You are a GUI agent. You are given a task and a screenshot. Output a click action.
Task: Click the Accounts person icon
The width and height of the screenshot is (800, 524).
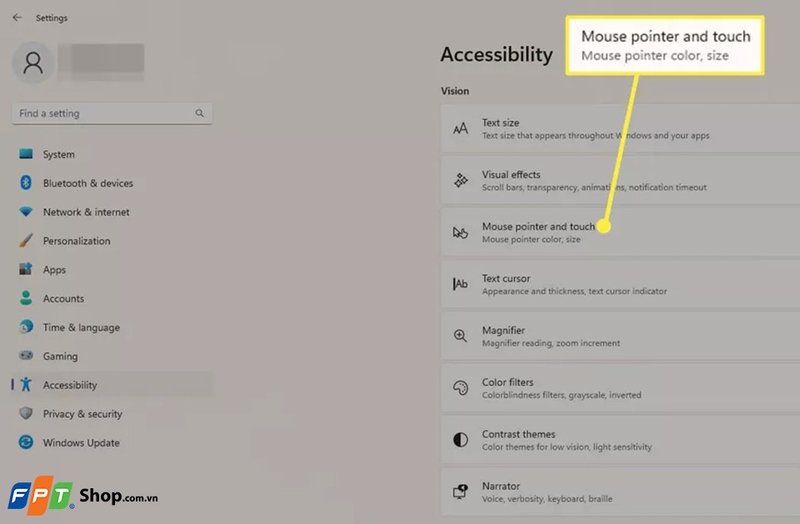26,298
